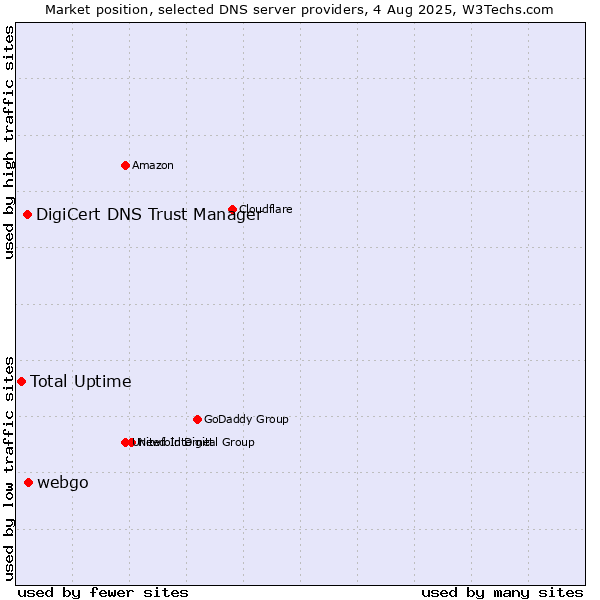Click the 'used by fewer sites' axis label
Viewport: 600px width, 600px height.
(103, 593)
